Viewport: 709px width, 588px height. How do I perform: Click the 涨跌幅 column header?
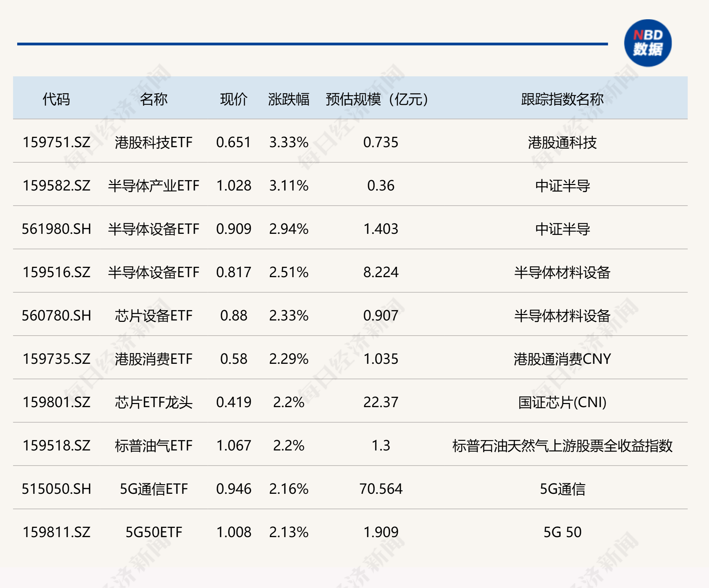(289, 99)
